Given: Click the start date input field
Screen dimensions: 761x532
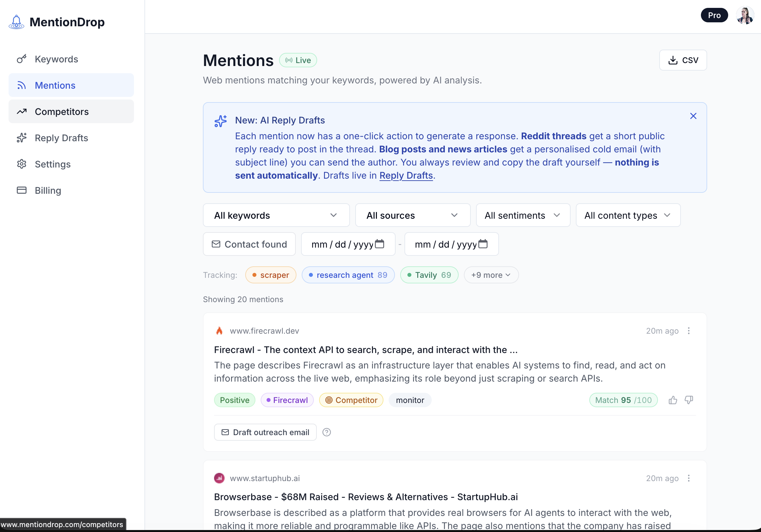Looking at the screenshot, I should pos(348,244).
